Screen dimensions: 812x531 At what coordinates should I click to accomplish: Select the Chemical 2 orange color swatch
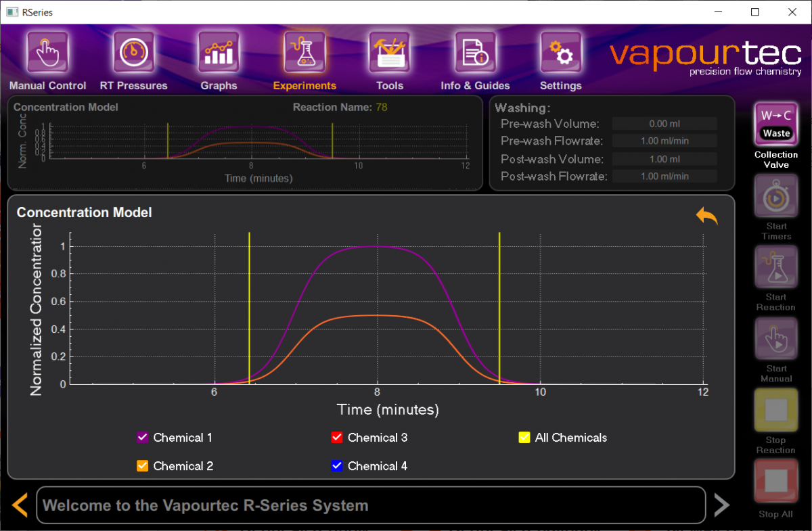[142, 465]
